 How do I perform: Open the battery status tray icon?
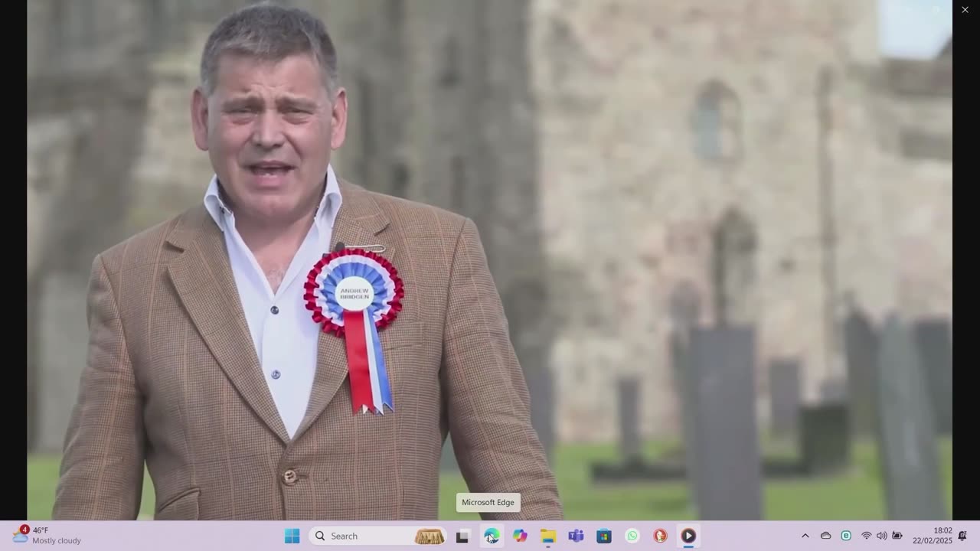pyautogui.click(x=897, y=536)
